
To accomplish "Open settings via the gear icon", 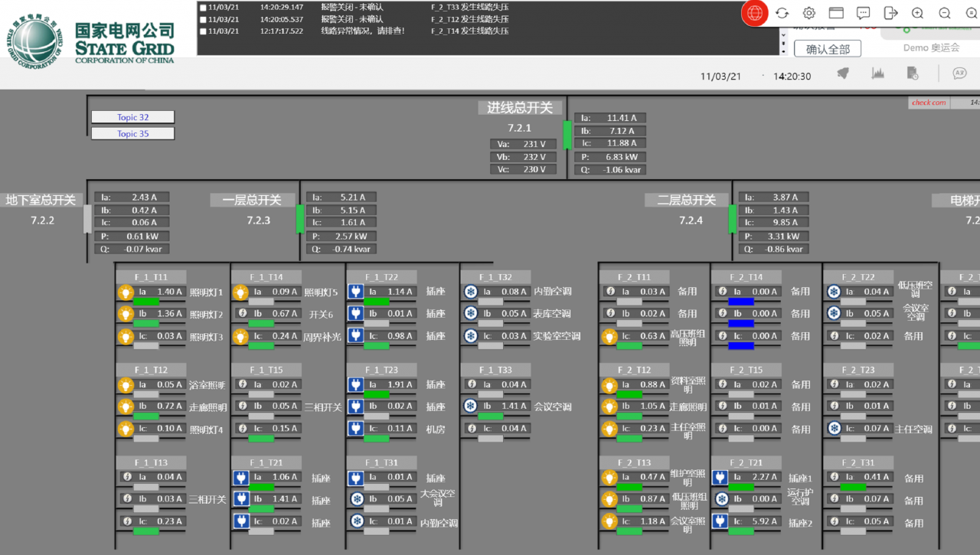I will 808,13.
